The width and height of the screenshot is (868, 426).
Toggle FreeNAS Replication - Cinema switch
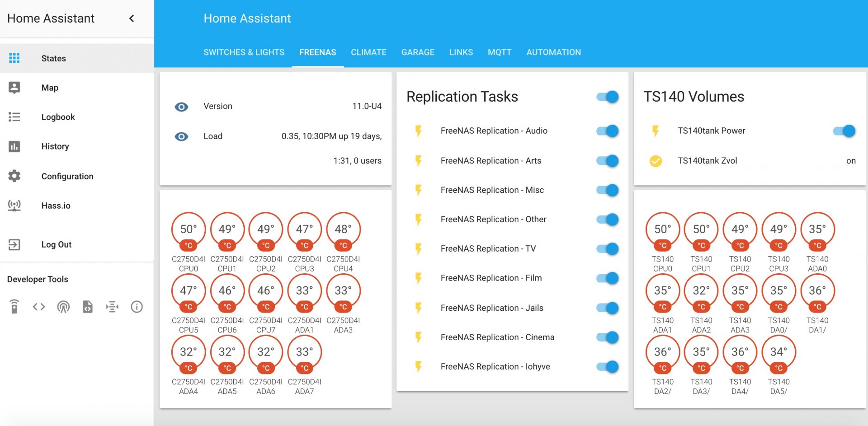(607, 337)
